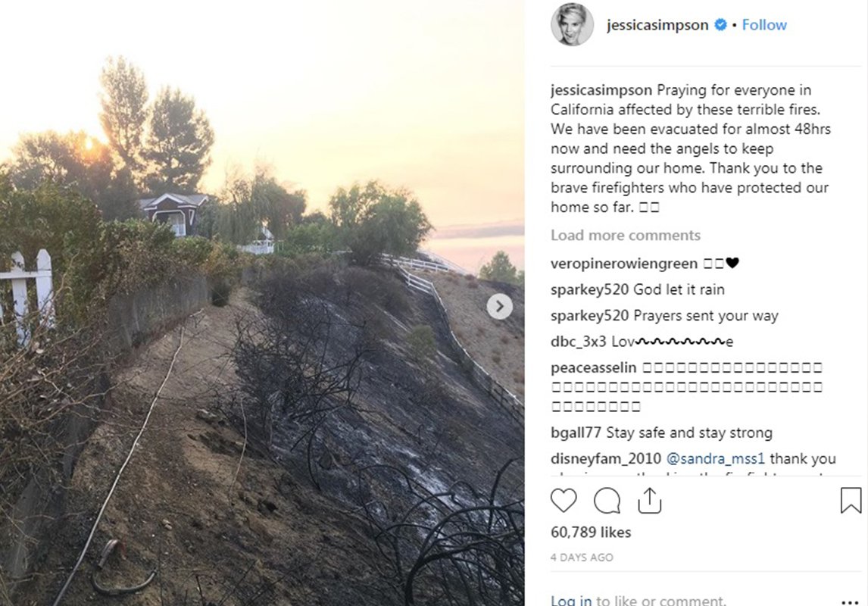
Task: Visit commenter veropinerowiengreen's profile
Action: [x=624, y=264]
